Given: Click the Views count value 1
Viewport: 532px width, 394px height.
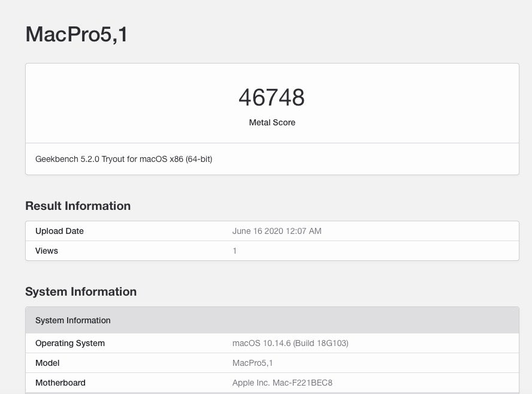Looking at the screenshot, I should coord(235,251).
